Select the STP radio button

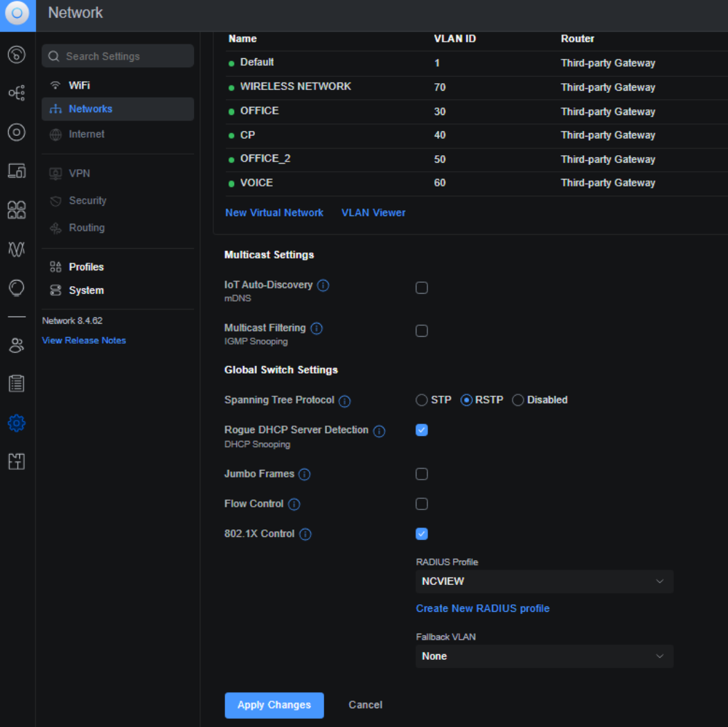pos(421,400)
